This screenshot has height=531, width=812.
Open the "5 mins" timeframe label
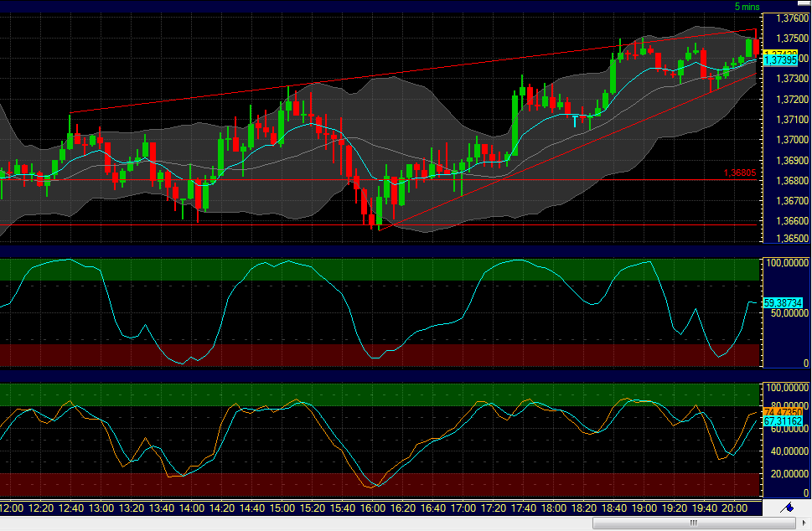[744, 6]
